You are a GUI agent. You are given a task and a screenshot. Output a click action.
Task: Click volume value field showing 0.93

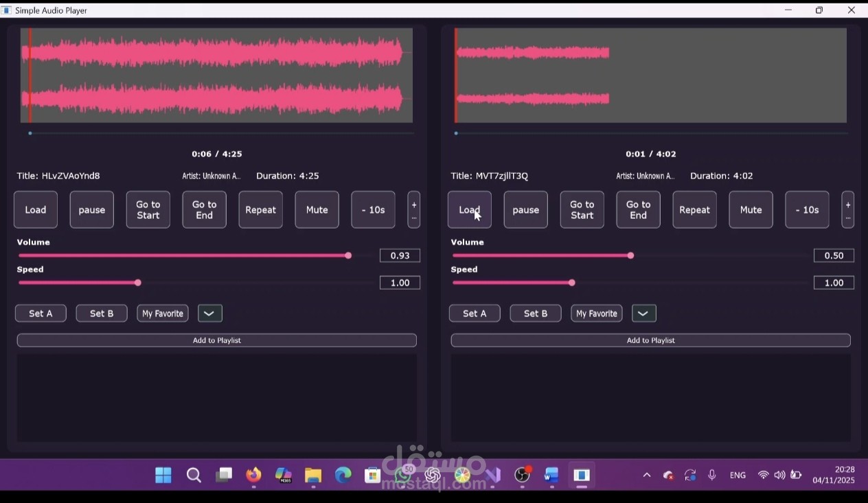tap(400, 255)
